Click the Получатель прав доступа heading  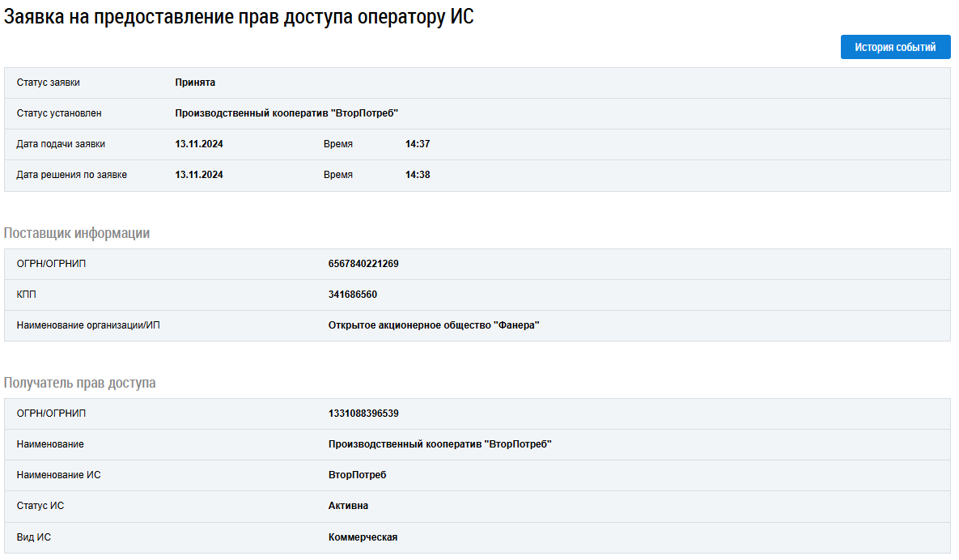(x=80, y=383)
